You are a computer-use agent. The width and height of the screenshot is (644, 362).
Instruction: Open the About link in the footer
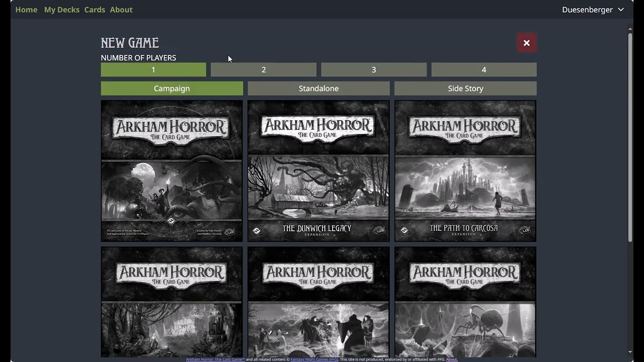tap(452, 359)
